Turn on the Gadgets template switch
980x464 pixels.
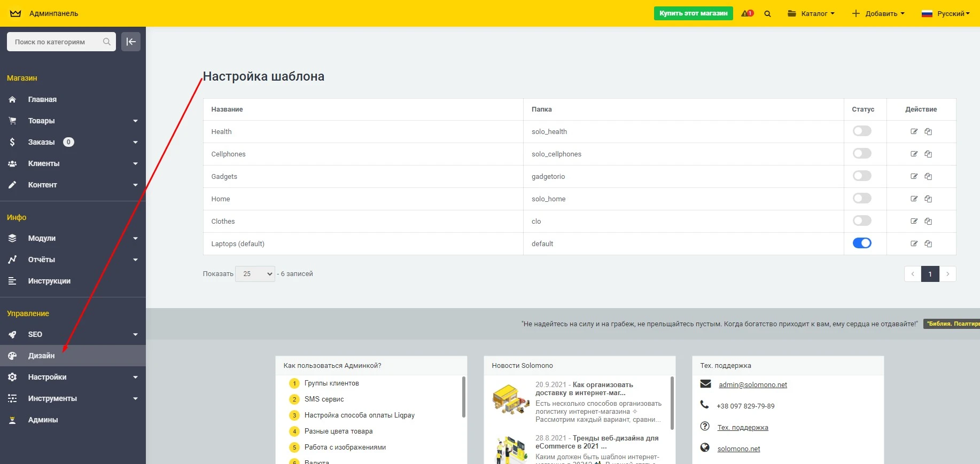click(x=861, y=176)
